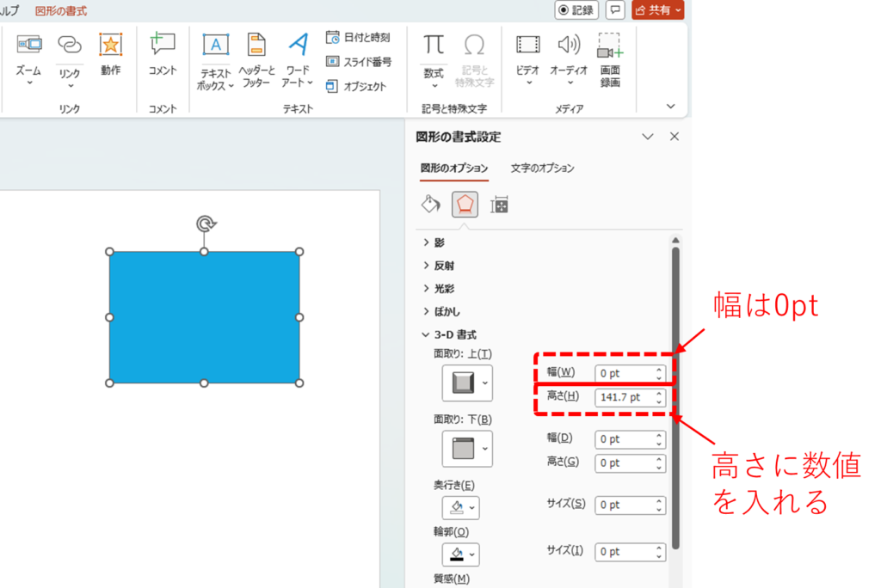Viewport: 881px width, 588px height.
Task: Click the 動作 (Action) star icon
Action: click(x=110, y=46)
